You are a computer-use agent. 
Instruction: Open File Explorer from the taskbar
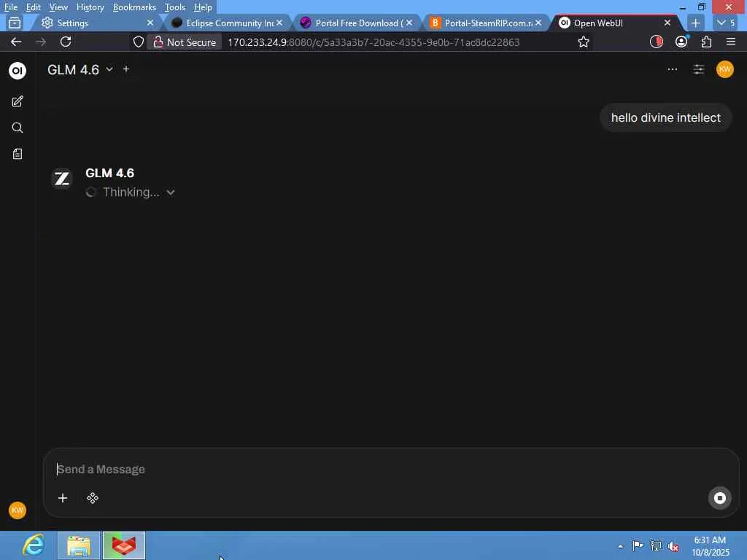(79, 545)
